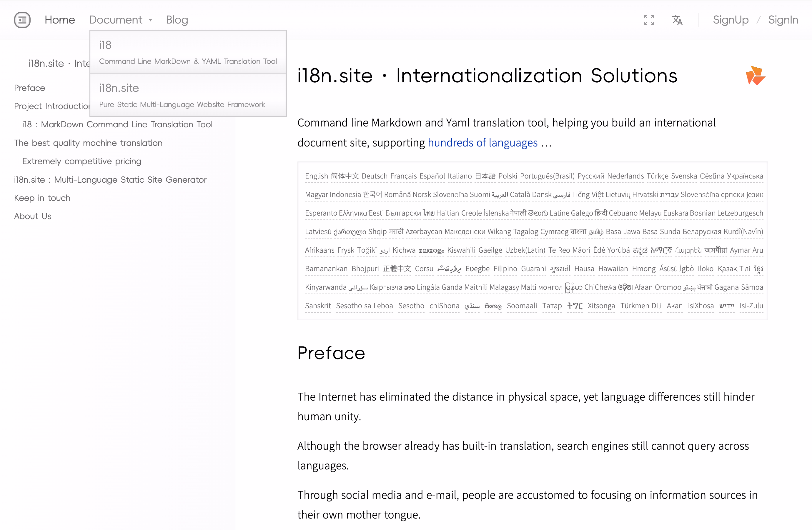Jump to Preface in sidebar
Screen dimensions: 812x530
(30, 88)
